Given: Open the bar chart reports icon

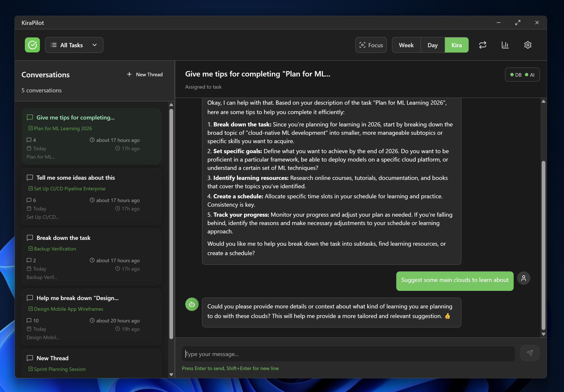Looking at the screenshot, I should pos(505,45).
